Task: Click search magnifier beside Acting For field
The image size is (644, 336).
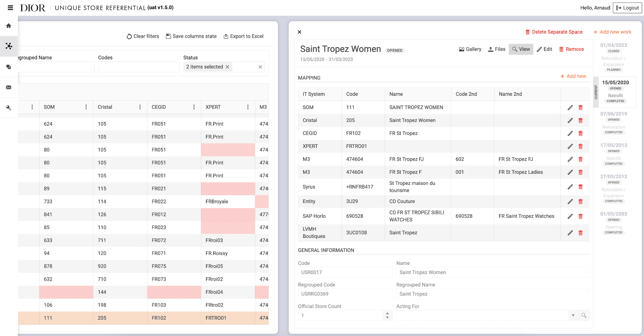Action: click(584, 315)
